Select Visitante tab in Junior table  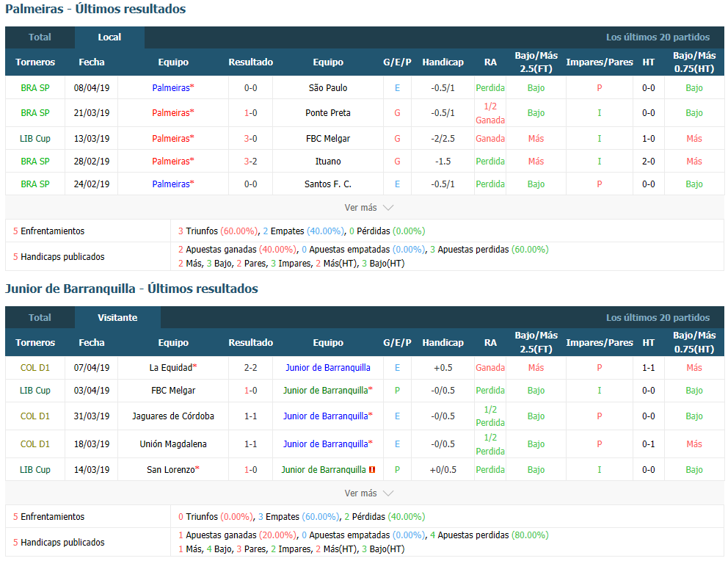(x=117, y=318)
